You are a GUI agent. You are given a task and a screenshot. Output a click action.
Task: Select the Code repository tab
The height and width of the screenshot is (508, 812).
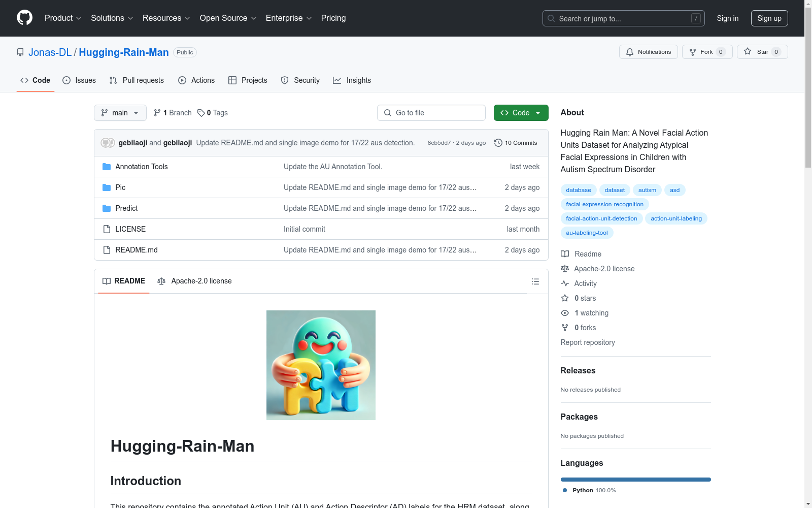tap(36, 80)
